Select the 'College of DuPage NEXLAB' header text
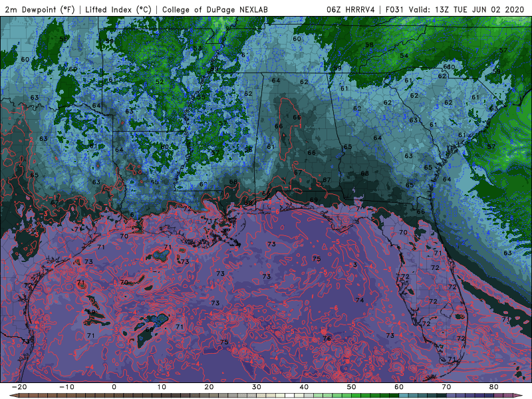Screen dimensions: 532x399 [x=215, y=9]
